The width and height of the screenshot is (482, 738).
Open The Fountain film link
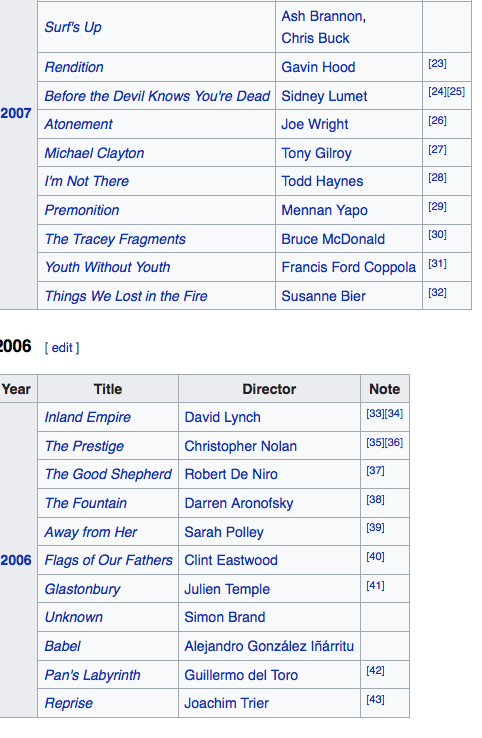pos(86,503)
